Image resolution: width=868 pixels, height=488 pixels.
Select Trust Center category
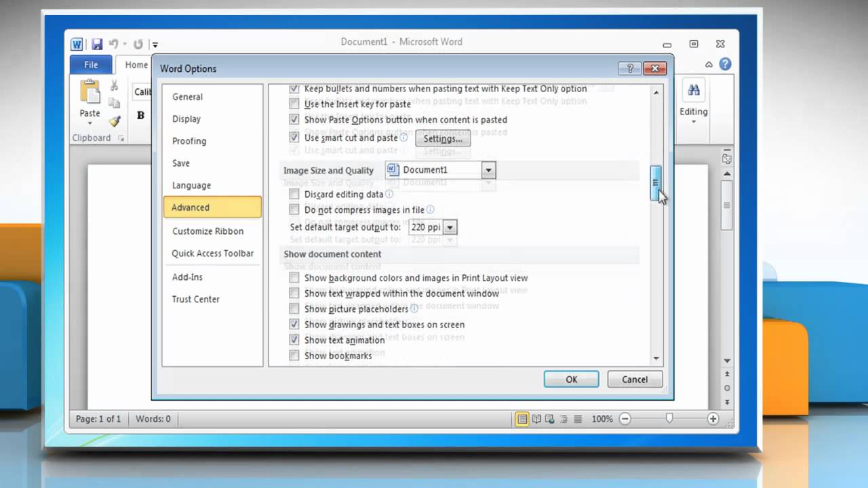pyautogui.click(x=212, y=299)
